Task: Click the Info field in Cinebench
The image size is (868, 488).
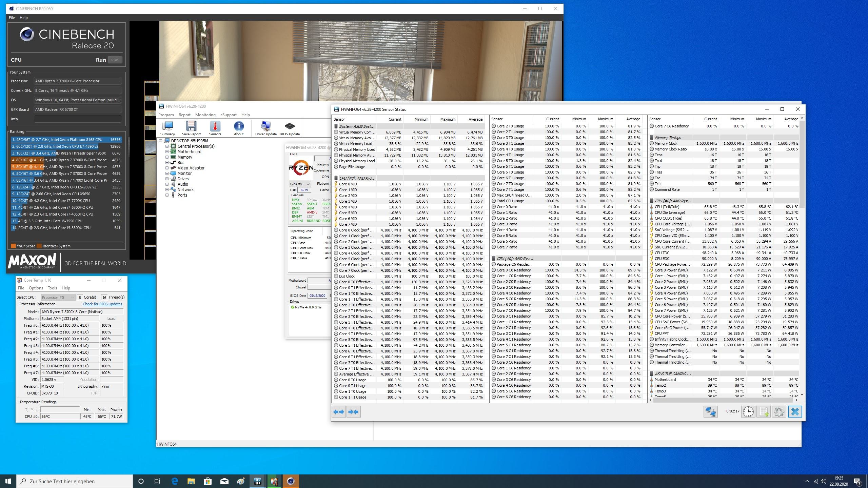Action: 78,119
